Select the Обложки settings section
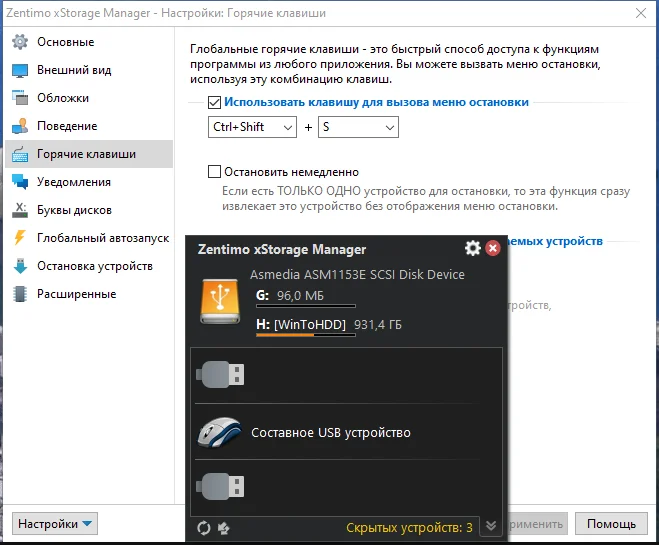The image size is (659, 545). [89, 98]
